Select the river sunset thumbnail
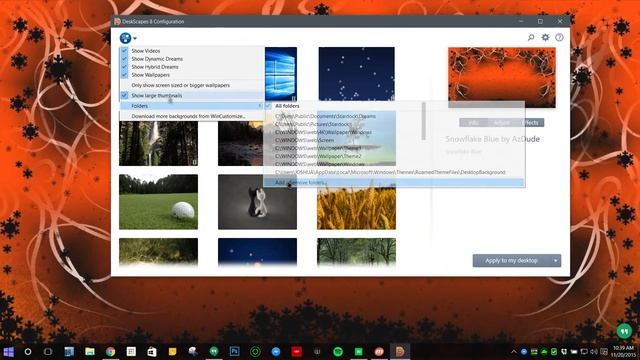The image size is (640, 360). click(241, 144)
